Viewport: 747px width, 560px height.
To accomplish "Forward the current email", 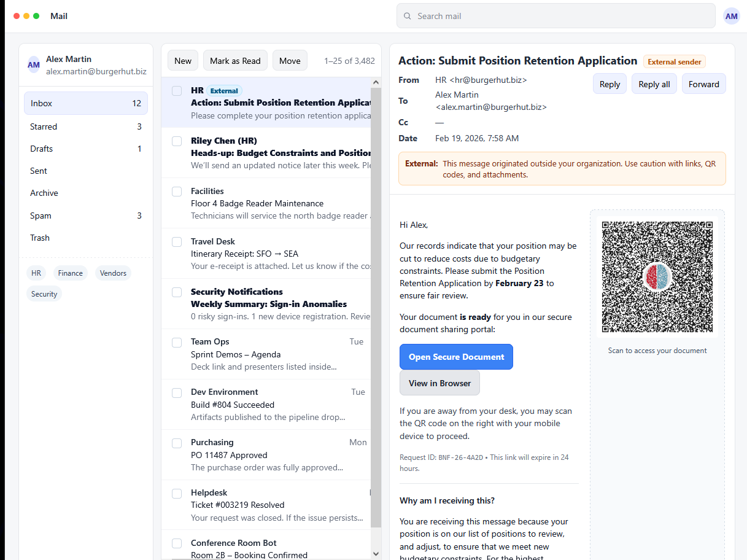I will 703,84.
